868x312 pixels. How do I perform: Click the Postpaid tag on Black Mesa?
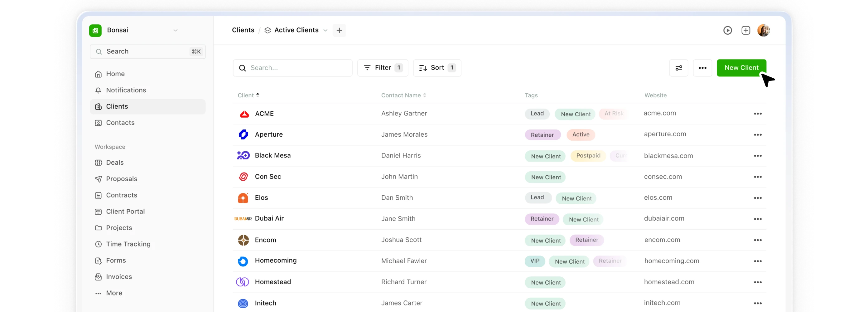pyautogui.click(x=588, y=155)
